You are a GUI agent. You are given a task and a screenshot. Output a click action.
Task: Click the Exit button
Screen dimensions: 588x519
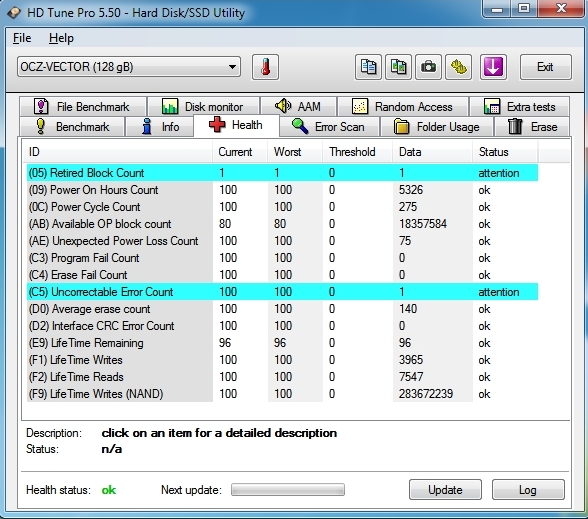(x=546, y=67)
